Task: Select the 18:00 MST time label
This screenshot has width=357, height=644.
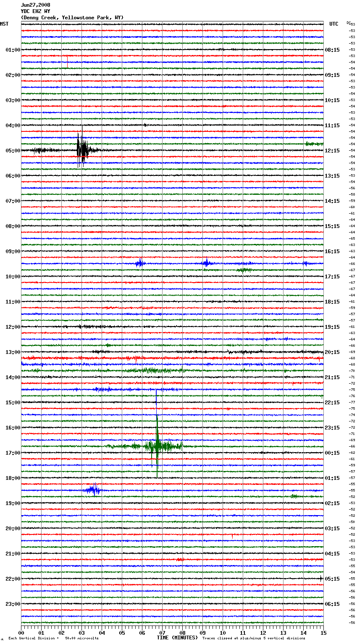Action: click(x=13, y=478)
